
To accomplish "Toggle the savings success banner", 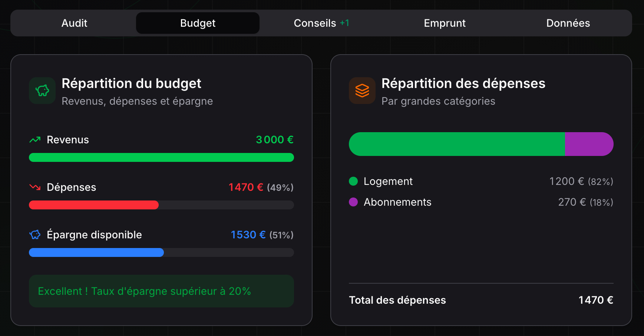I will click(x=161, y=291).
